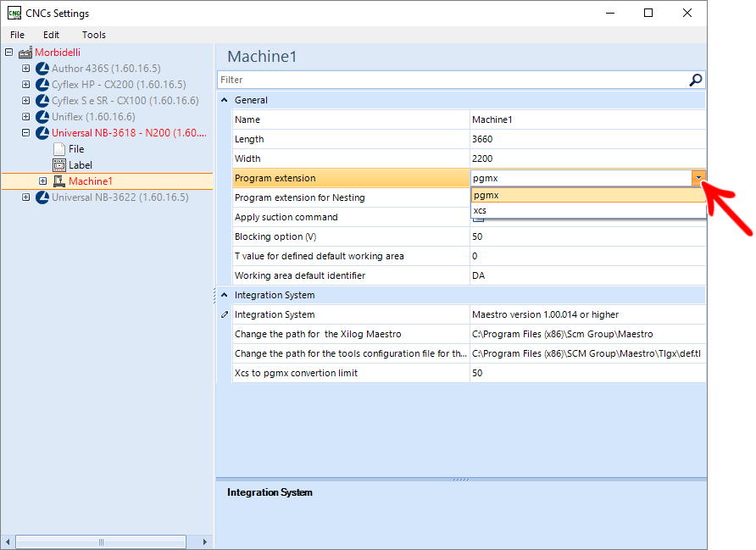
Task: Click the tree horizontal scrollbar right arrow
Action: click(x=205, y=542)
